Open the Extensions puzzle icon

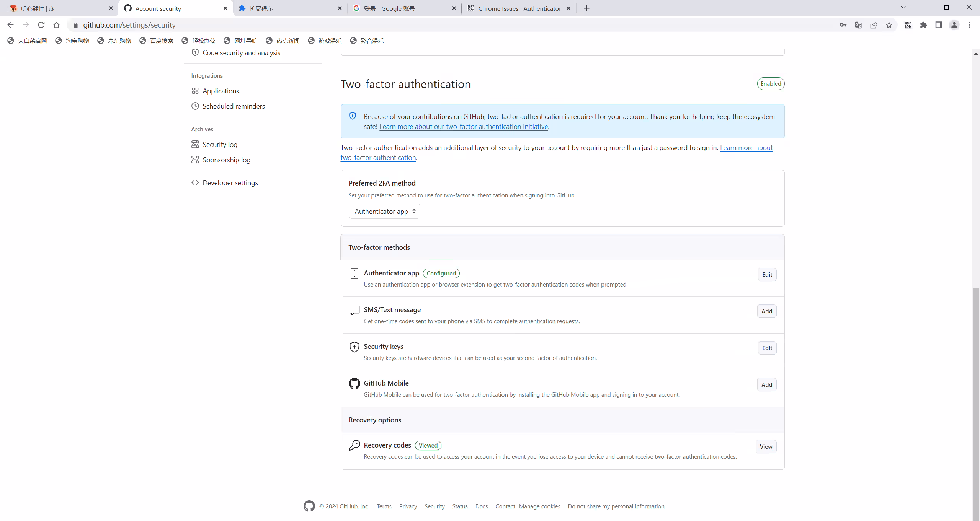(923, 25)
